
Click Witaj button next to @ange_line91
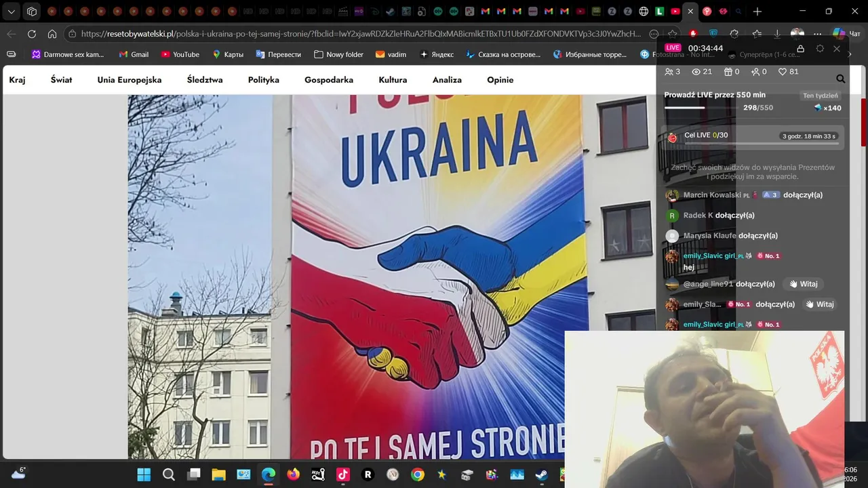802,284
